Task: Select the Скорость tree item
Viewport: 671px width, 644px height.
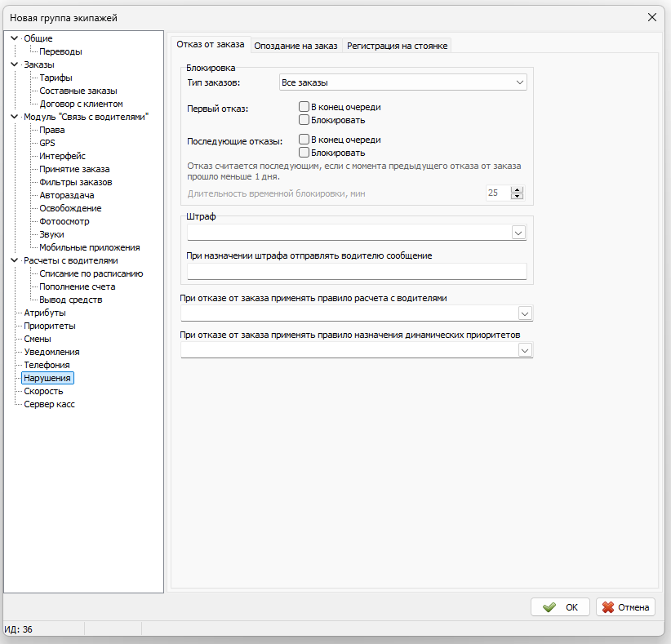Action: click(x=43, y=391)
